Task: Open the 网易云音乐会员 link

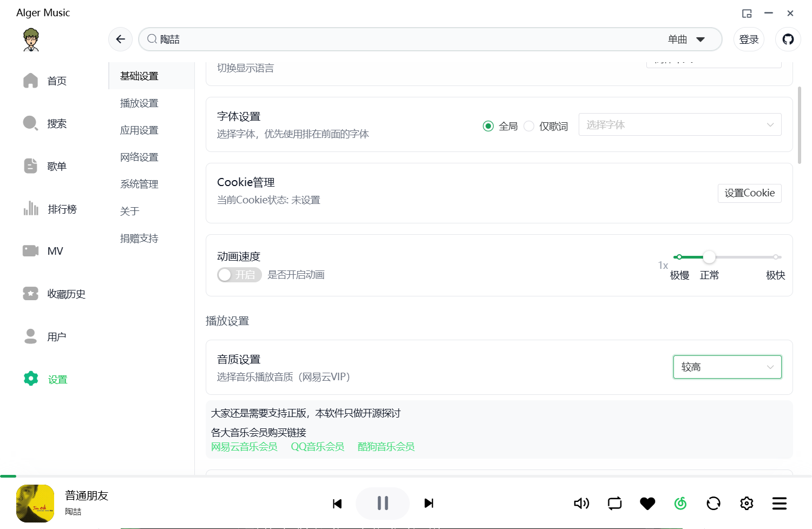Action: pos(244,447)
